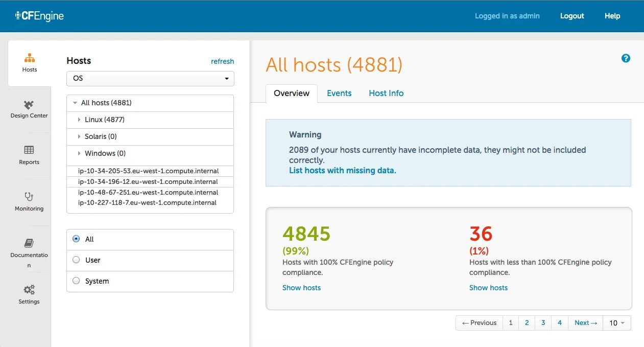Click the blue question mark help icon
644x347 pixels.
[626, 58]
